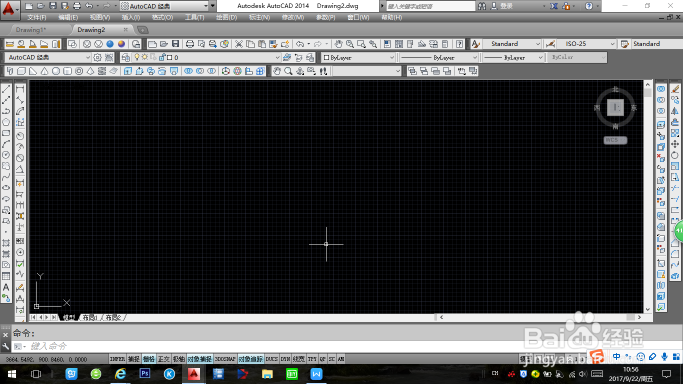The width and height of the screenshot is (683, 384).
Task: Select the Line tool in Draw toolbar
Action: 6,89
